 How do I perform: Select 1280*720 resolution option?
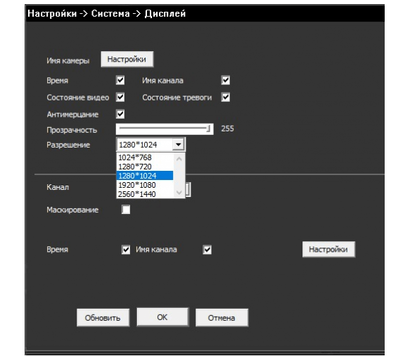(x=145, y=166)
